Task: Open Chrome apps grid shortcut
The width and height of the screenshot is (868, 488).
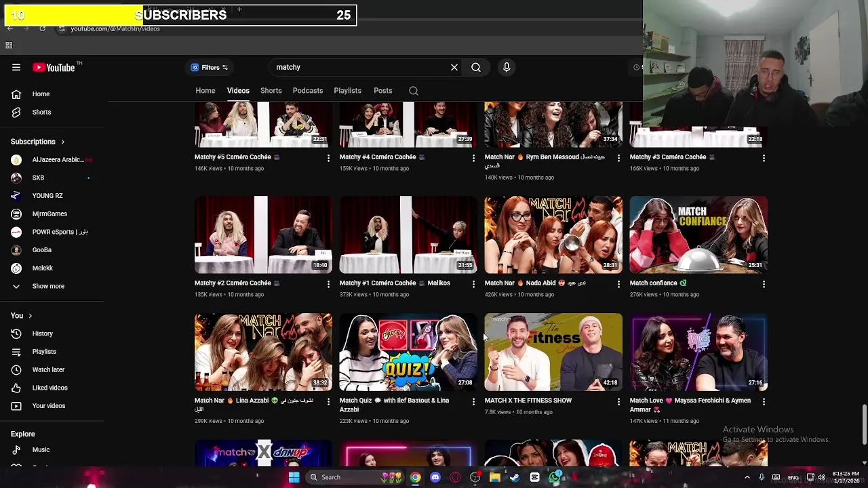Action: tap(9, 45)
